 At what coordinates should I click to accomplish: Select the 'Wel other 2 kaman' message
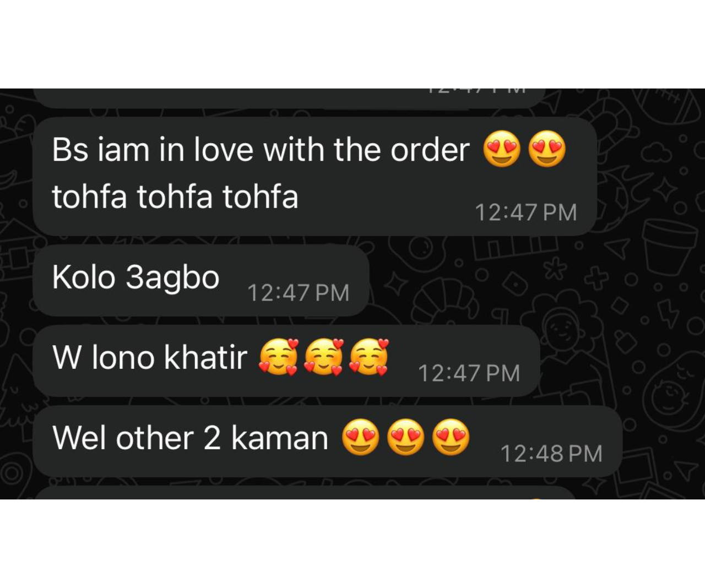[327, 442]
